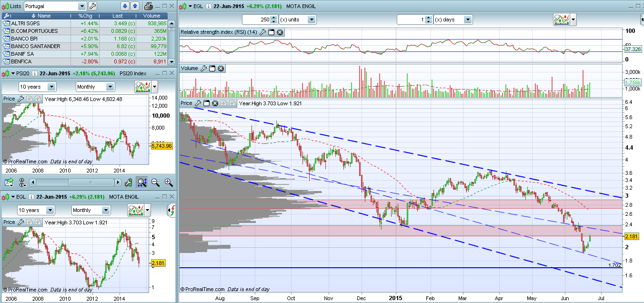Image resolution: width=644 pixels, height=303 pixels.
Task: Open chart icon for B.COM.PORTUGUES row
Action: pos(6,31)
